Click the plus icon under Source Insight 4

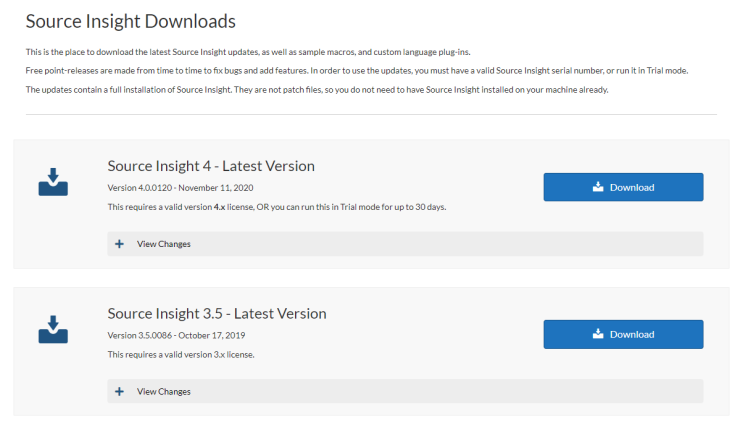coord(119,244)
